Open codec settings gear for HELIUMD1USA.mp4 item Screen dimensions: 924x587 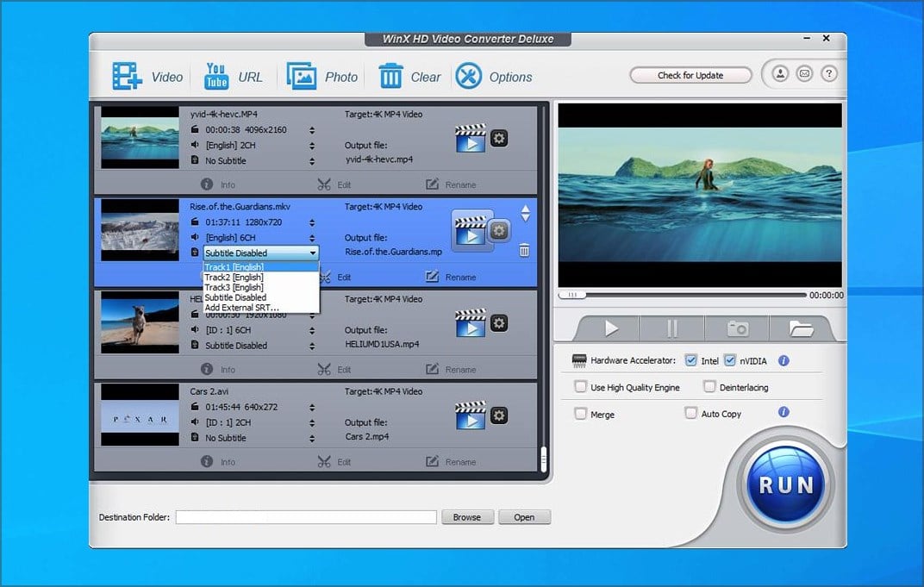pos(499,323)
